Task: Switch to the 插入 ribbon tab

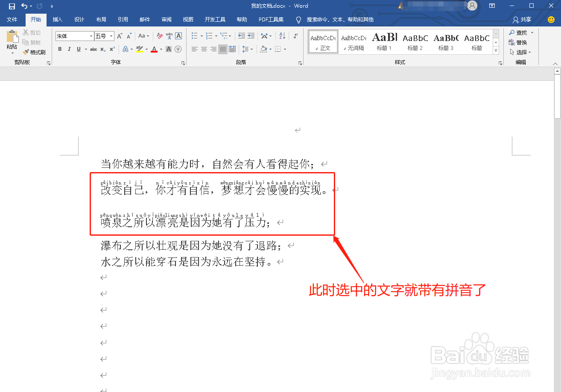Action: [x=58, y=19]
